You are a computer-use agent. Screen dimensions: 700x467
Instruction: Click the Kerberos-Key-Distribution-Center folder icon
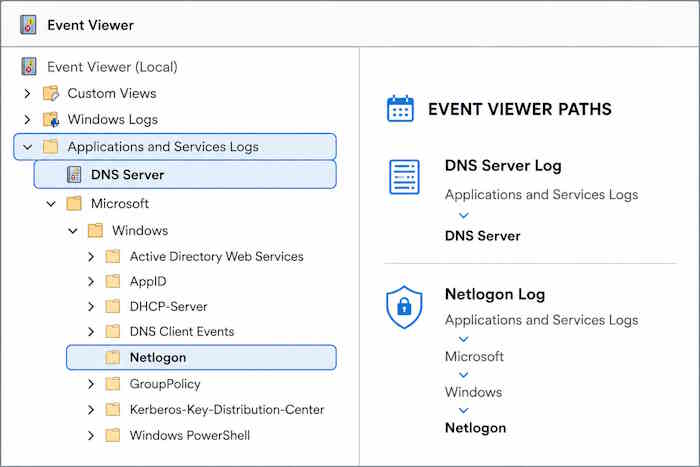(x=113, y=409)
